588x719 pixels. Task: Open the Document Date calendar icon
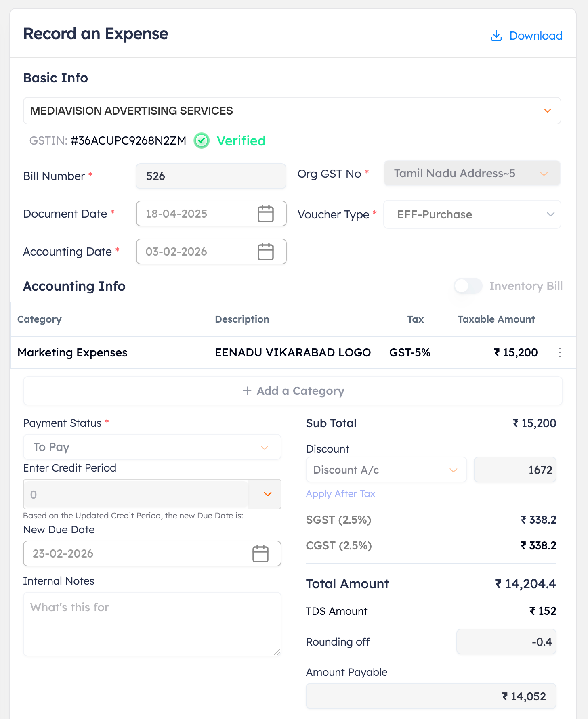(x=265, y=214)
